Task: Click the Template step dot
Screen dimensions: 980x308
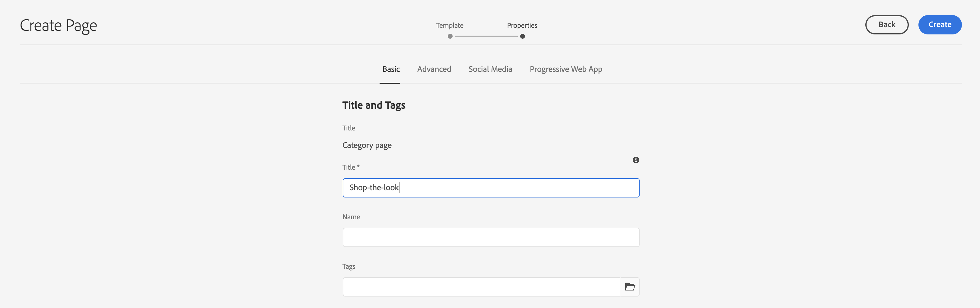Action: 450,36
